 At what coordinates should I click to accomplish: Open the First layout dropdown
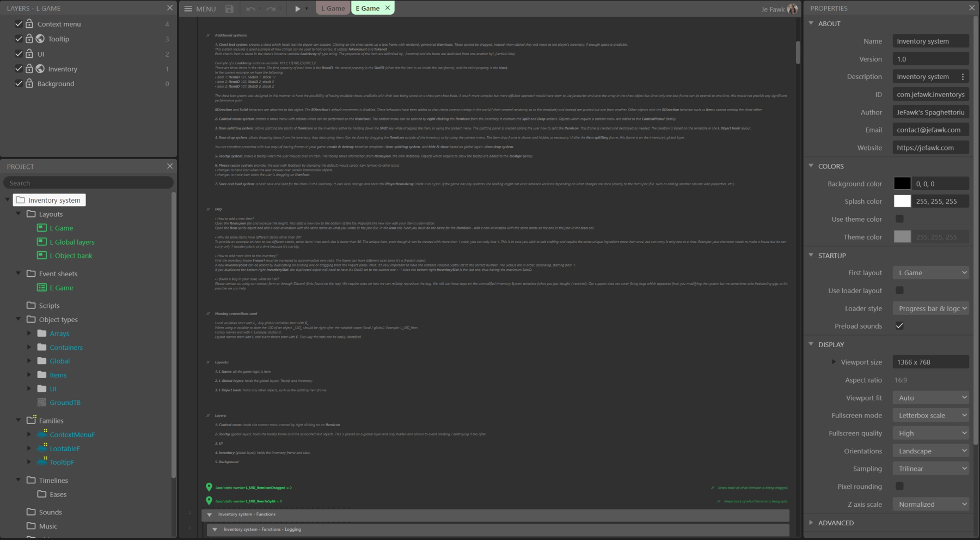click(930, 273)
